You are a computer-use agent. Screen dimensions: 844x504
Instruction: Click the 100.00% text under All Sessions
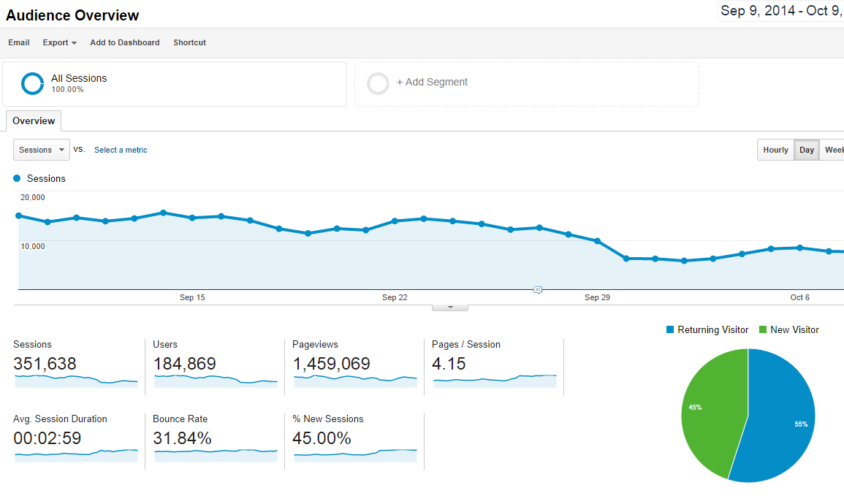click(x=67, y=90)
